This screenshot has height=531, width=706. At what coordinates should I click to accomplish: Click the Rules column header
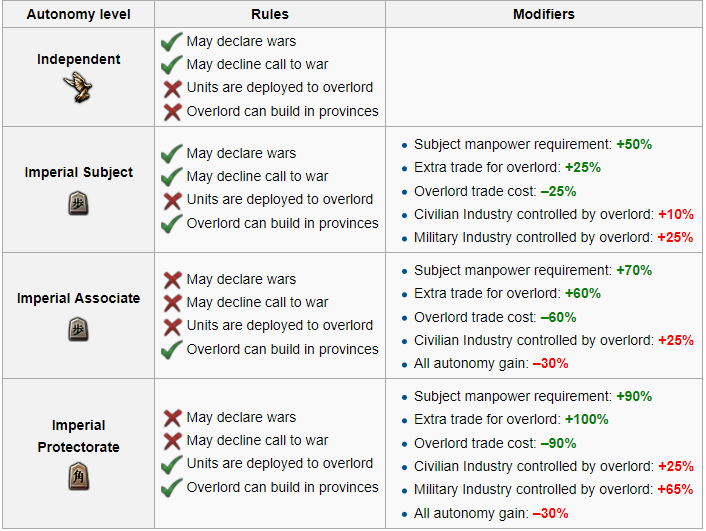[271, 15]
